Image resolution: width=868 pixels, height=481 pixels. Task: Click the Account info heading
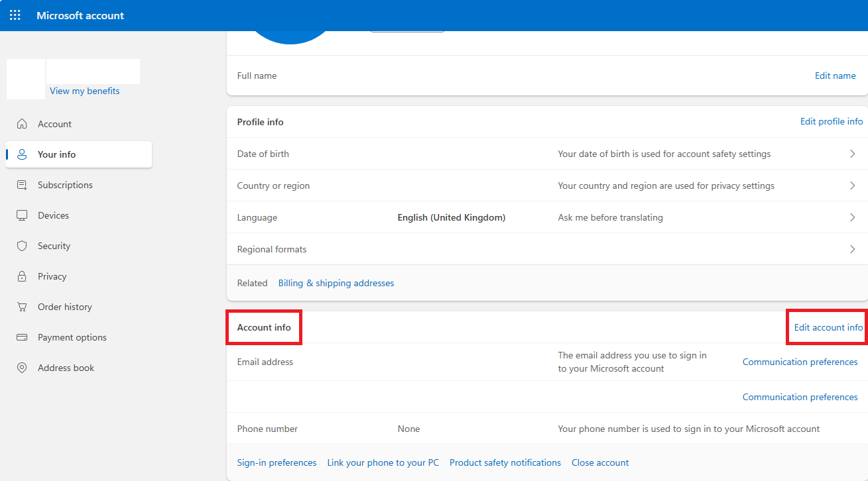tap(264, 327)
